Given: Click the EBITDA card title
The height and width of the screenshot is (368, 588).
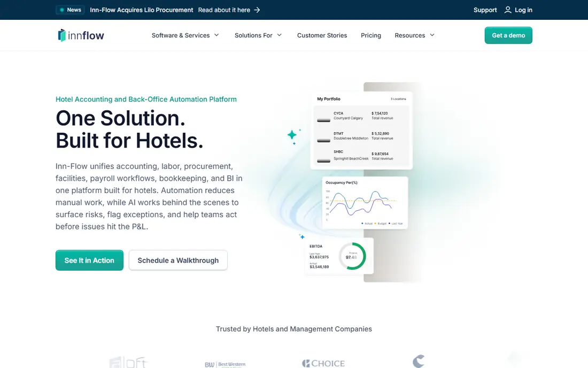Looking at the screenshot, I should coord(316,247).
